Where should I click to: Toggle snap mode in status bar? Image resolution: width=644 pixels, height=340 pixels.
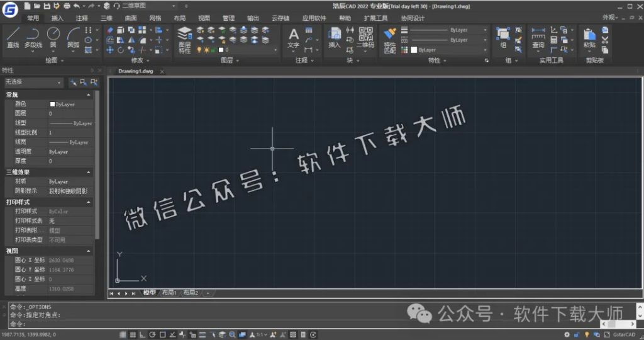click(x=123, y=335)
